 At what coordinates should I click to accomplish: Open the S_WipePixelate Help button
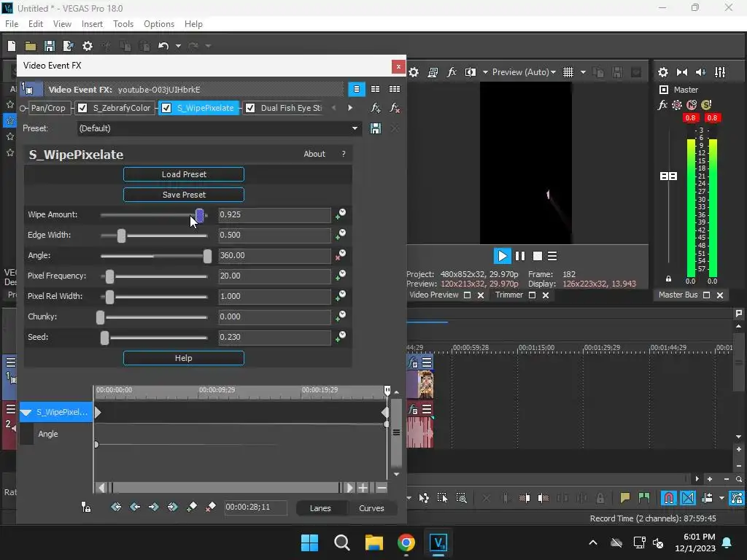[x=184, y=358]
